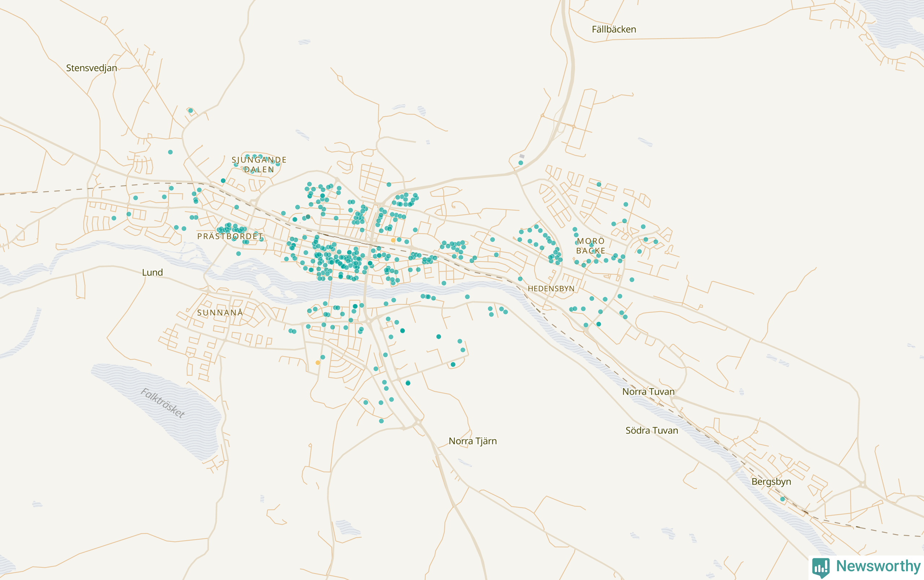Select the Sunnanå district label
The image size is (924, 580).
pyautogui.click(x=220, y=313)
